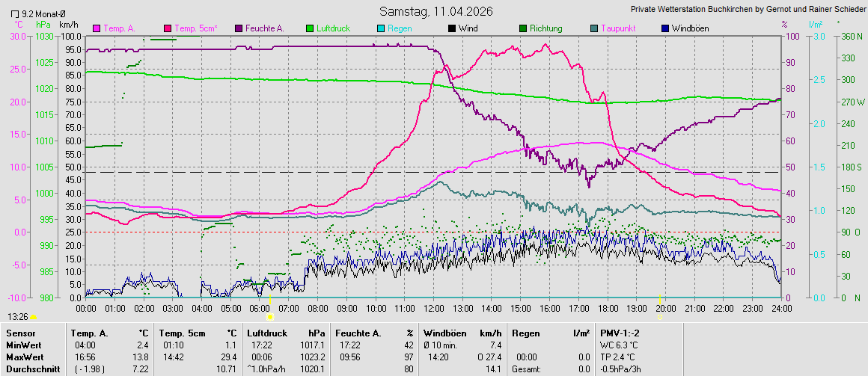Click the black Wind legend square
868x376 pixels.
[x=451, y=28]
